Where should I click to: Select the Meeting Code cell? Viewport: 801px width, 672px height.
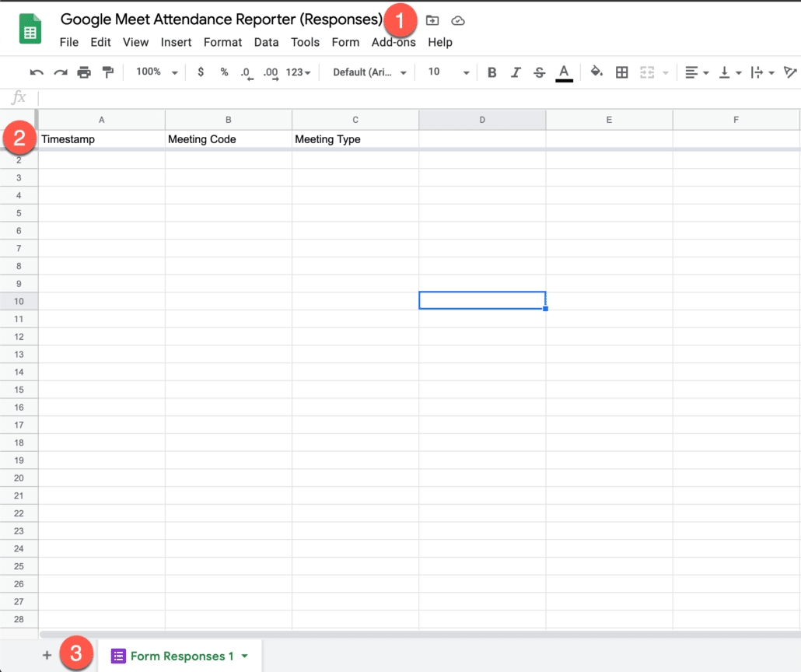click(229, 139)
